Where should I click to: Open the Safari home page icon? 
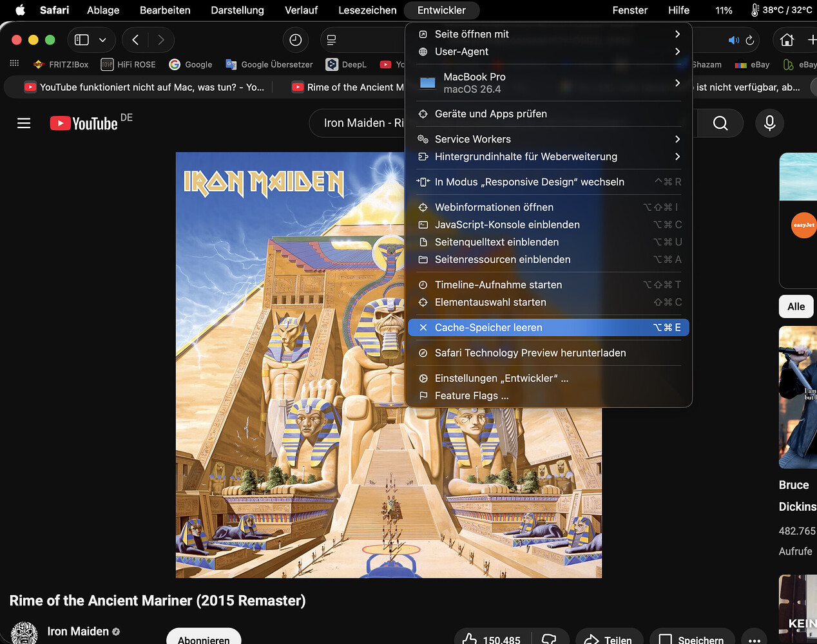click(787, 40)
